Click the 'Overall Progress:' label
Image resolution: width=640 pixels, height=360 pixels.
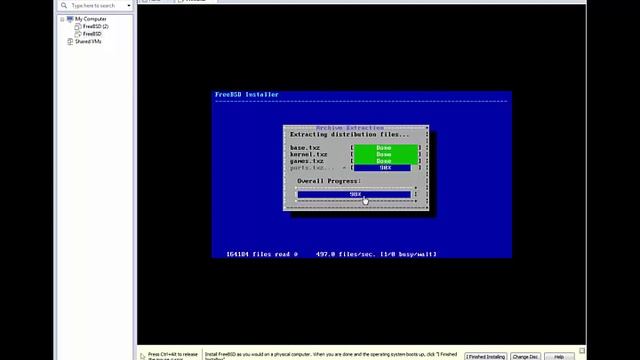pos(329,181)
